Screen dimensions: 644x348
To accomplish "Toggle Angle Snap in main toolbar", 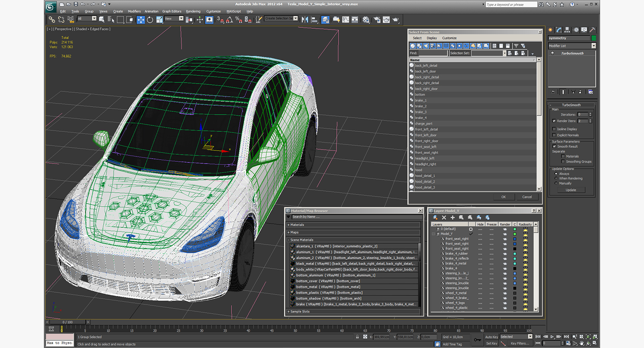I will [230, 20].
